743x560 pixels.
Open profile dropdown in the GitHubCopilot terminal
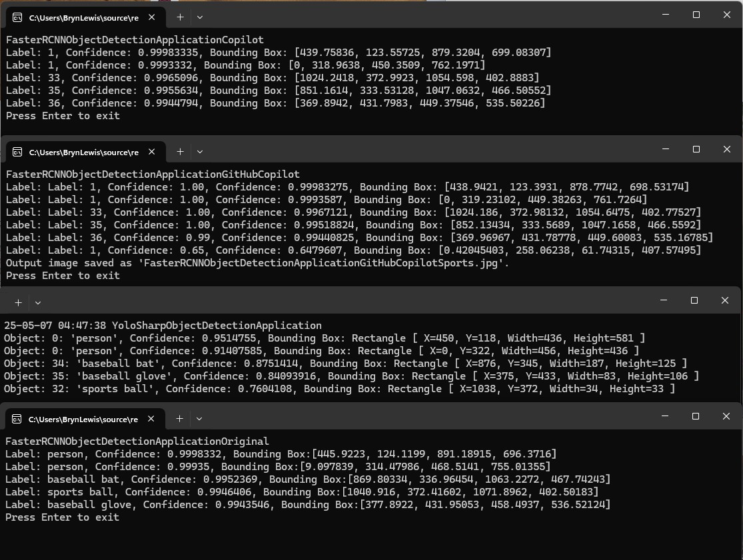(199, 152)
